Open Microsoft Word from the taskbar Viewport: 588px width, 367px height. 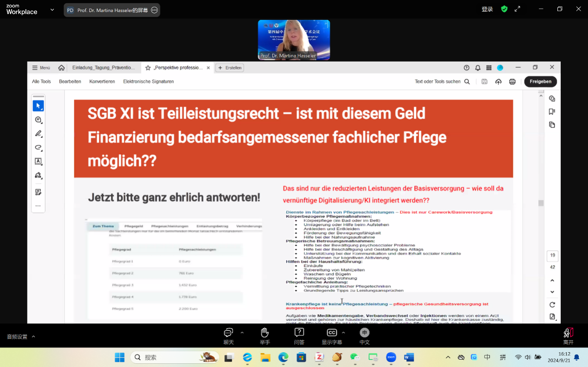pos(409,357)
